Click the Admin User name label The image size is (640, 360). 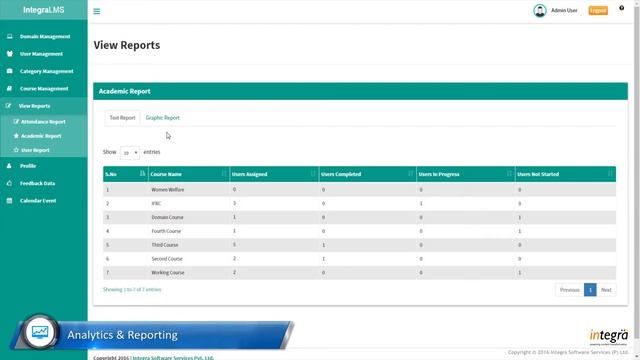[x=564, y=11]
